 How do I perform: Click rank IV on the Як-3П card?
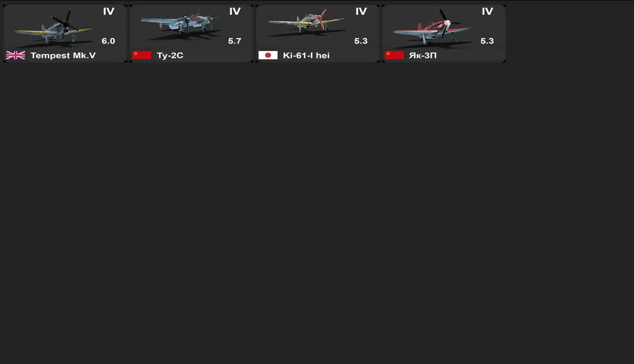(487, 12)
